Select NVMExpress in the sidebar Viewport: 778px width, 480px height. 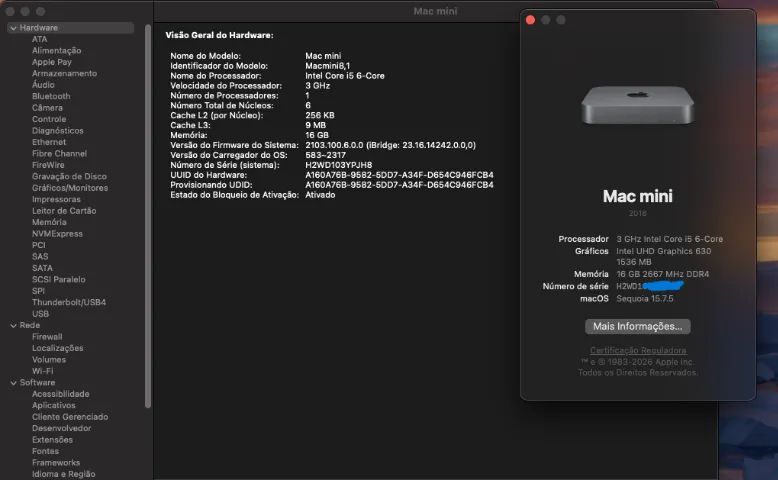[58, 233]
